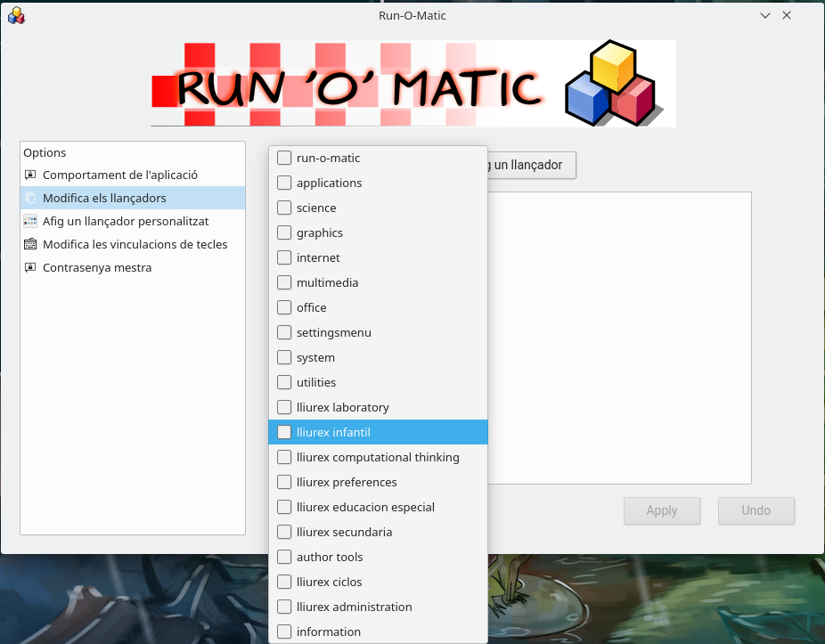Close the Run-O-Matic window
The width and height of the screenshot is (825, 644).
(x=787, y=15)
